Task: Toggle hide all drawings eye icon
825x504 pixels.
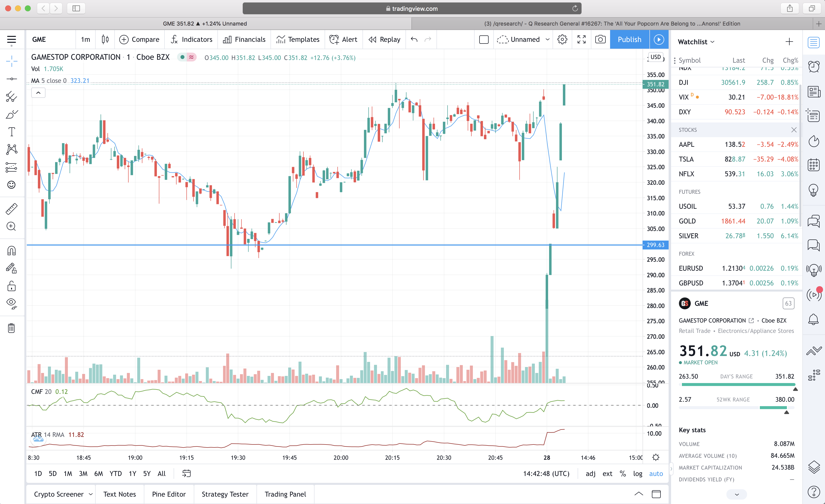Action: coord(11,303)
